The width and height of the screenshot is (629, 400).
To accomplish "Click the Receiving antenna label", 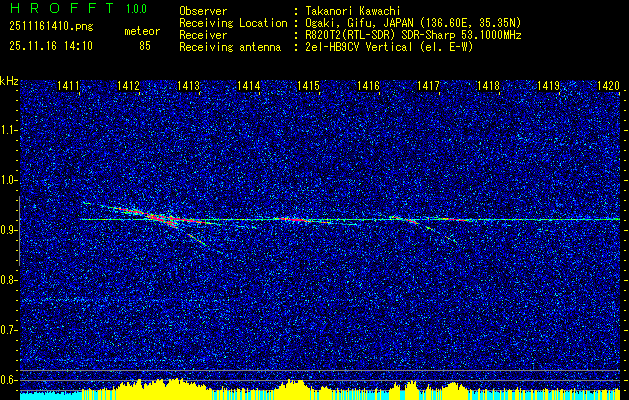I will point(230,47).
